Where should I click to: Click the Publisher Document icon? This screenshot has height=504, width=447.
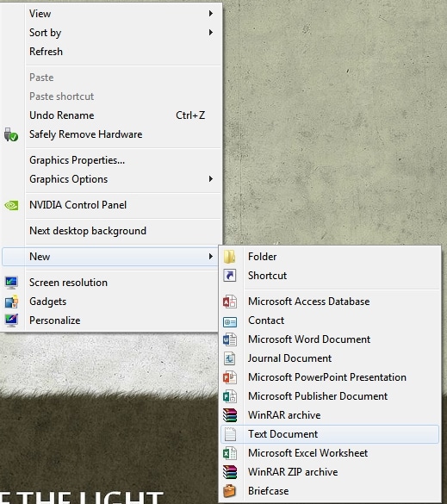click(230, 396)
